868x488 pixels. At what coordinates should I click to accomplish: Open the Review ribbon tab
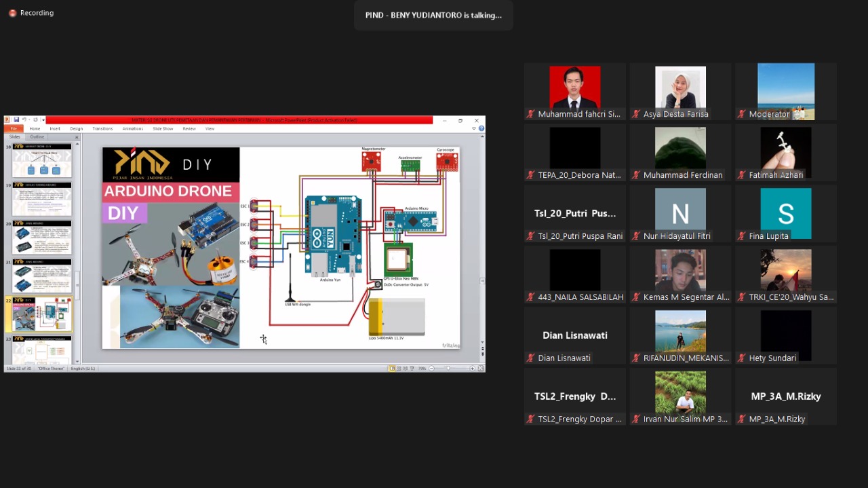click(x=189, y=128)
